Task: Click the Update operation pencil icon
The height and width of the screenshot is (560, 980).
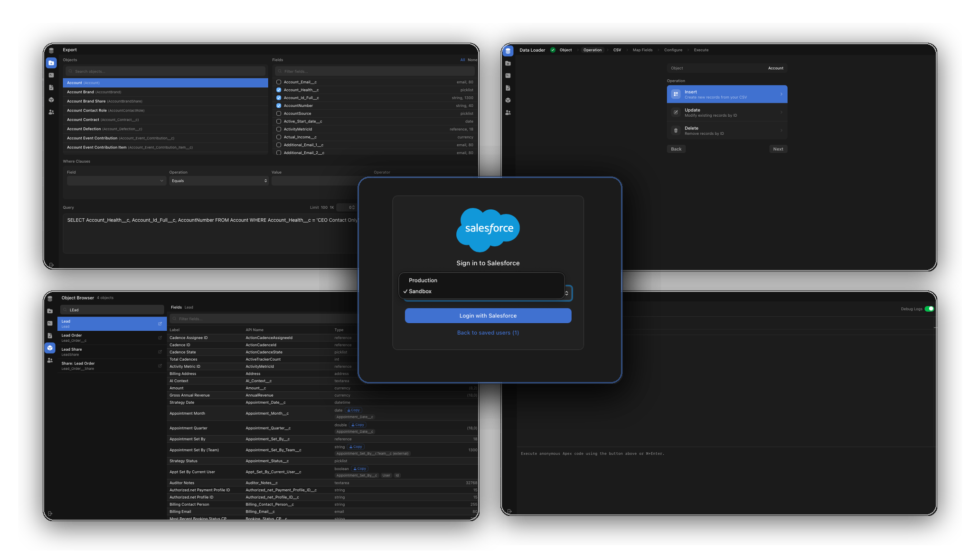Action: [676, 112]
